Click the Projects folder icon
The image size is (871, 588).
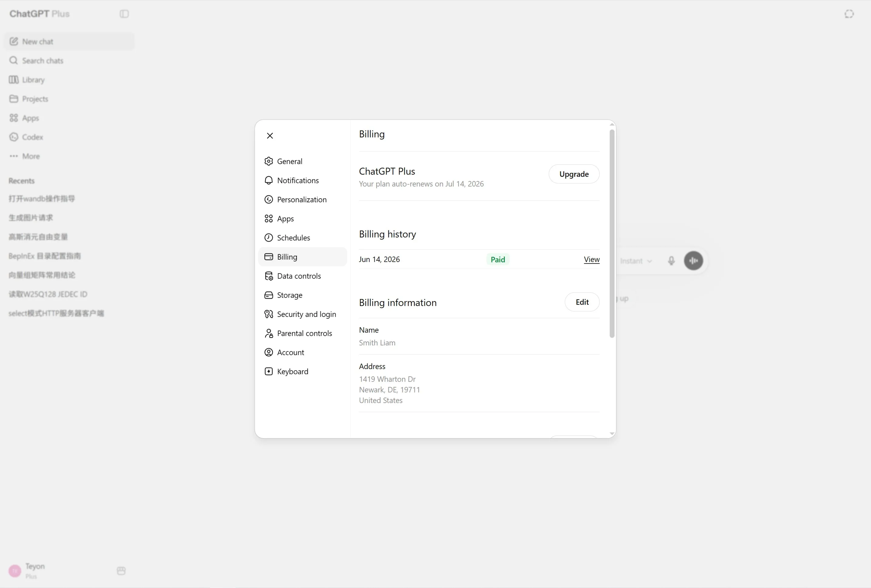click(x=14, y=99)
